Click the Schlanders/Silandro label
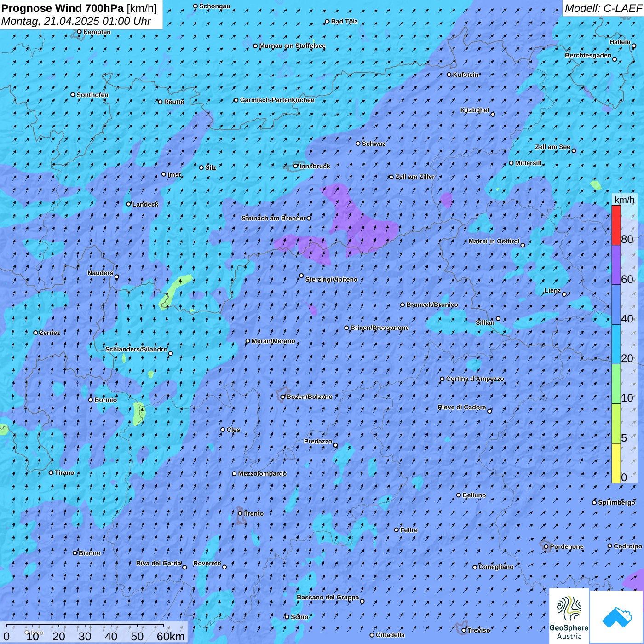This screenshot has height=644, width=644. point(136,350)
